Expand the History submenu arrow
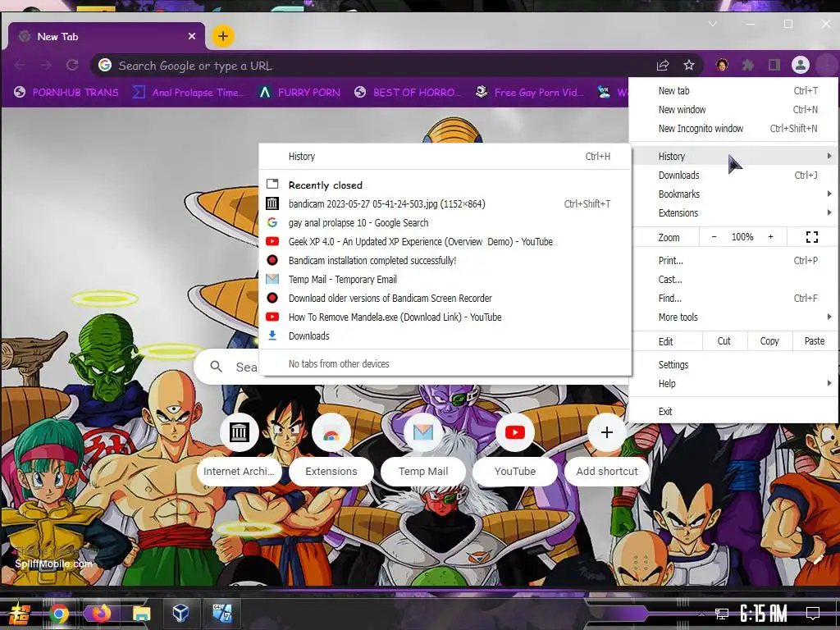This screenshot has height=630, width=840. [829, 156]
